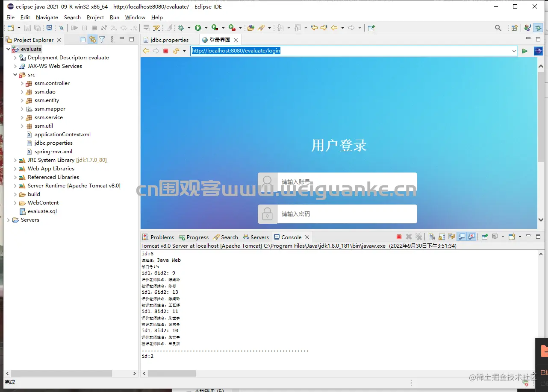Switch to the Debug perspective icon

pos(538,28)
